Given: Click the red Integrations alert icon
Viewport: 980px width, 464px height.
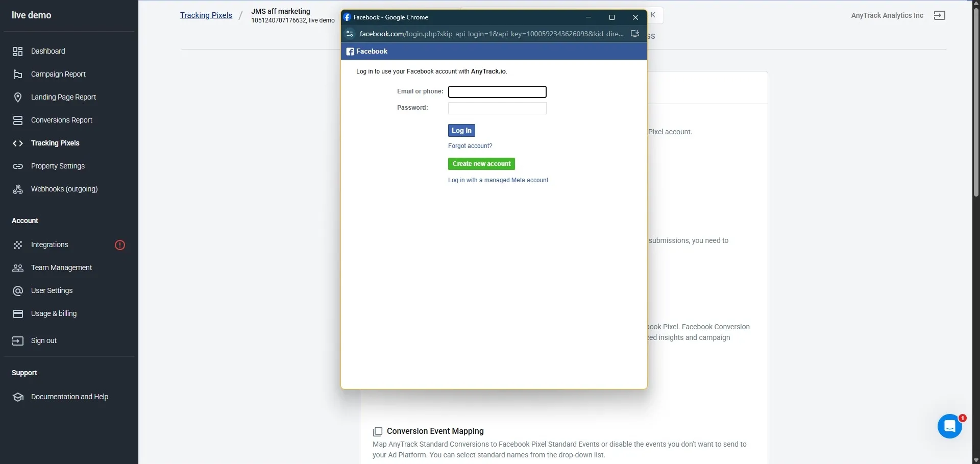Looking at the screenshot, I should pyautogui.click(x=120, y=245).
